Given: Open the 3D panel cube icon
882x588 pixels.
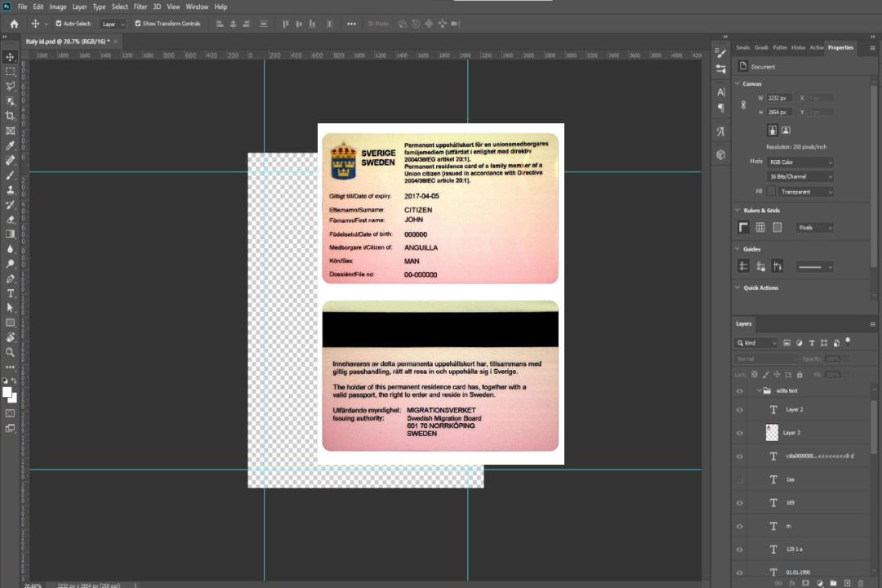Looking at the screenshot, I should click(x=720, y=154).
